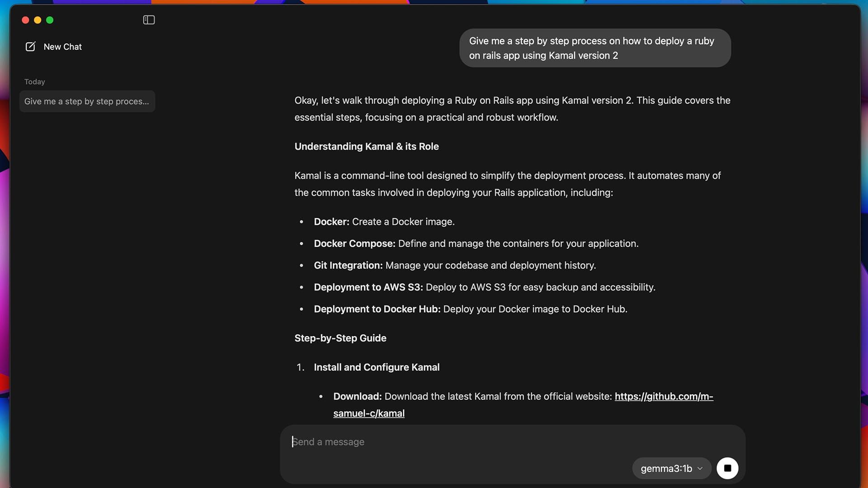This screenshot has width=868, height=488.
Task: Click the New Chat compose icon
Action: 30,47
